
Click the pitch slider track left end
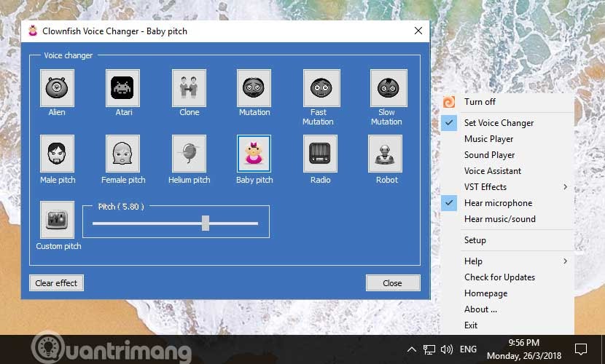95,223
